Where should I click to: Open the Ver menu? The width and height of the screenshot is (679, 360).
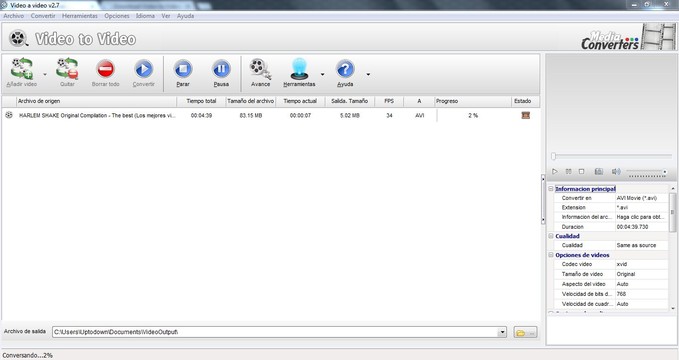tap(166, 16)
